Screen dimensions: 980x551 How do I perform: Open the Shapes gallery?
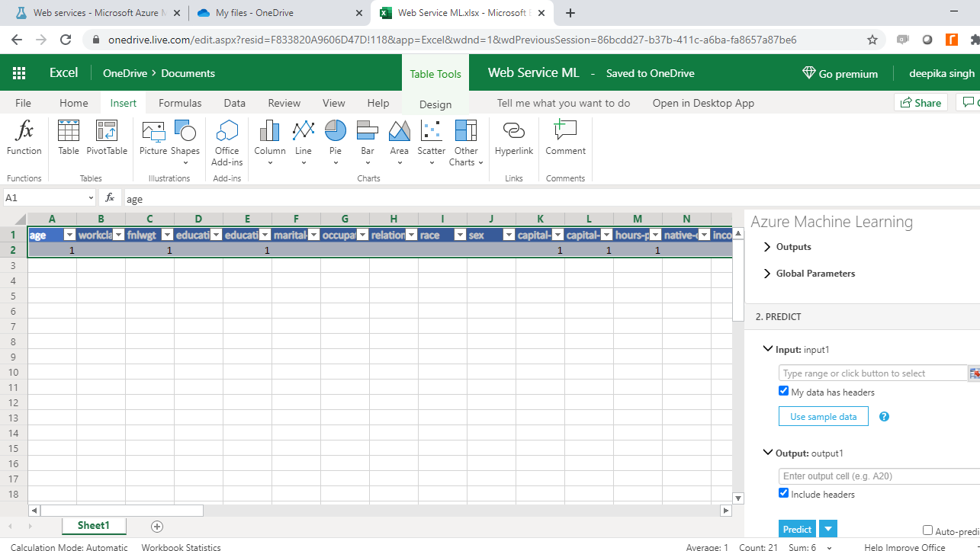click(185, 142)
